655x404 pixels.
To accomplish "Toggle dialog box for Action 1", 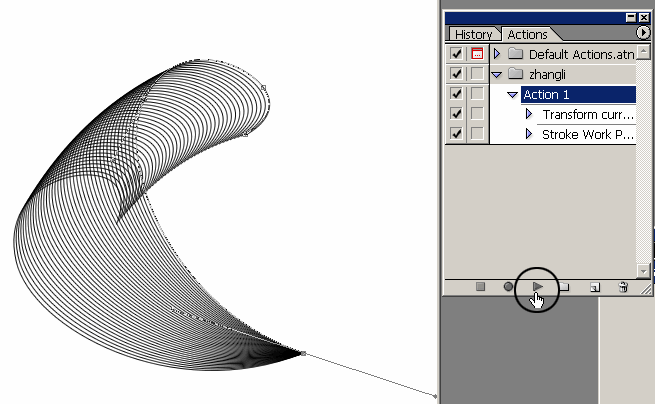I will click(x=477, y=93).
